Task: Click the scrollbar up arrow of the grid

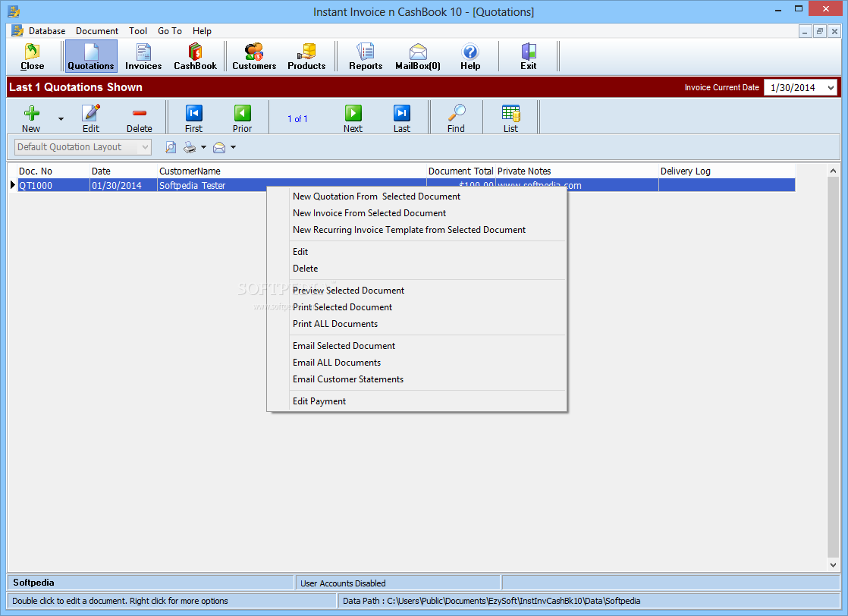Action: 833,171
